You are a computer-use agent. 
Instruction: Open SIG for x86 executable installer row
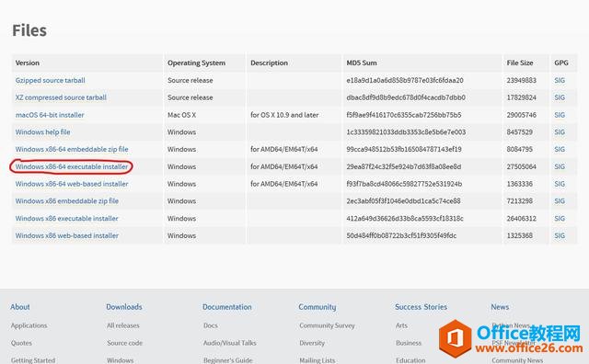(560, 219)
